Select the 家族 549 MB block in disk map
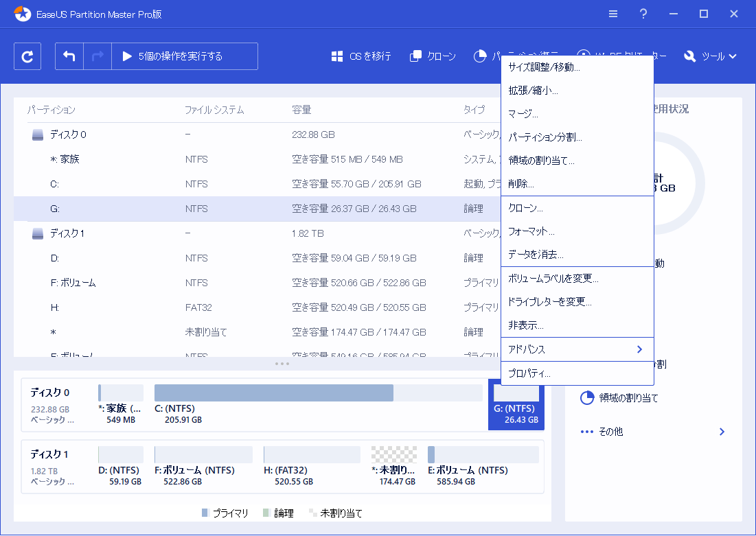Image resolution: width=756 pixels, height=536 pixels. tap(121, 404)
